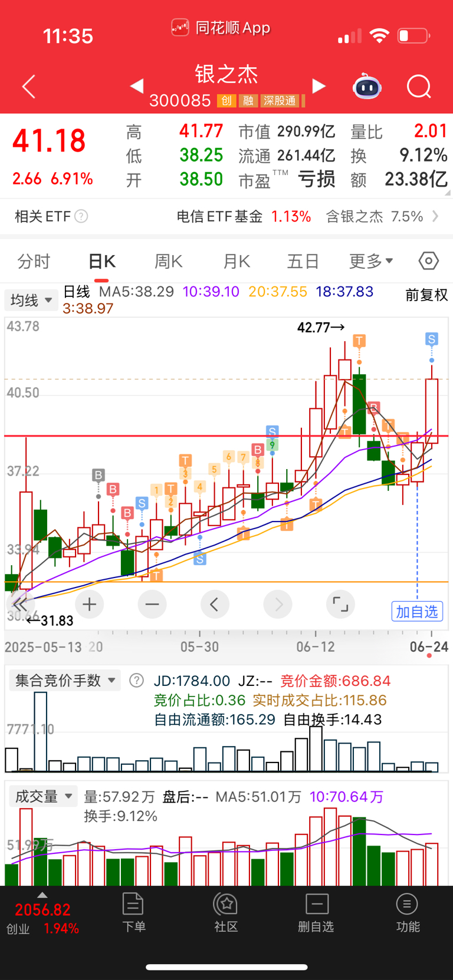
Task: Tap the 创 tag under the stock name
Action: click(226, 101)
